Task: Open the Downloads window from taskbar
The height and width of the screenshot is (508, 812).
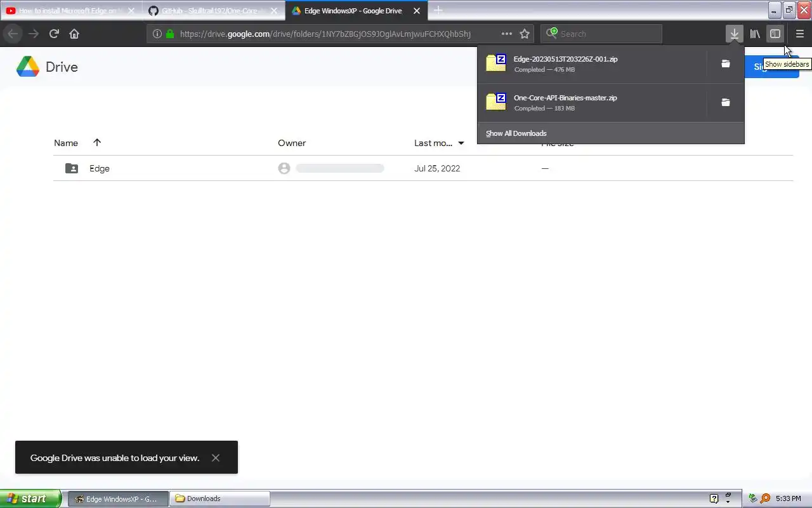Action: (x=220, y=498)
